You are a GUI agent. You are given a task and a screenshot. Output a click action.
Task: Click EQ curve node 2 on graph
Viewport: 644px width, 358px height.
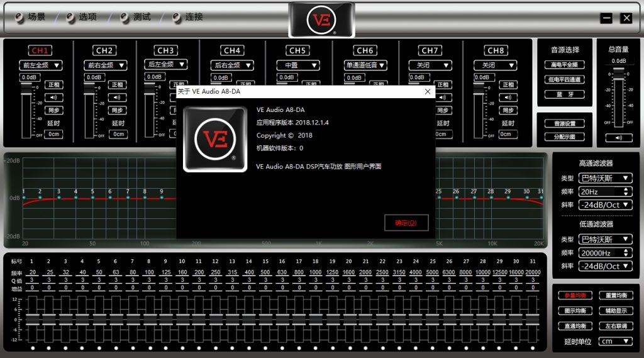tap(40, 198)
